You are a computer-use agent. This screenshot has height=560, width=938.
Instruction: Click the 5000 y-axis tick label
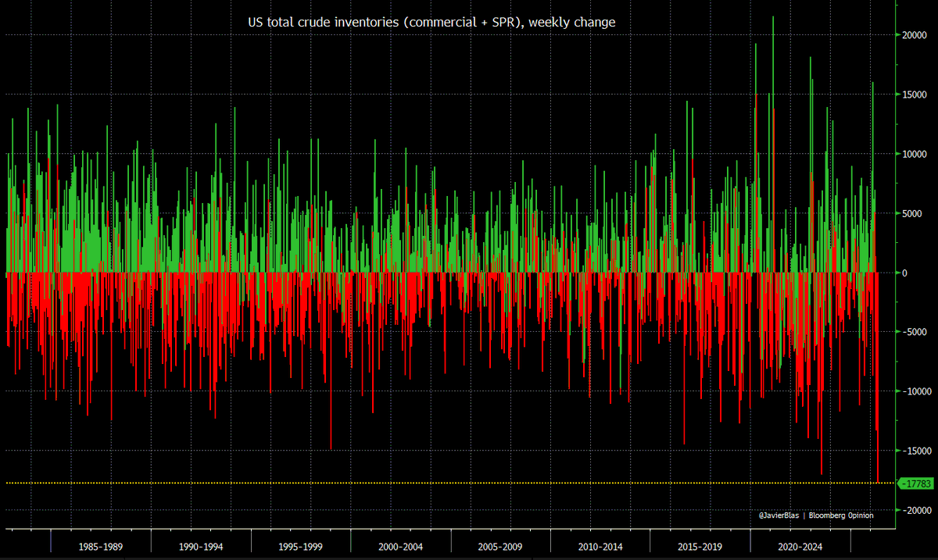coord(911,213)
